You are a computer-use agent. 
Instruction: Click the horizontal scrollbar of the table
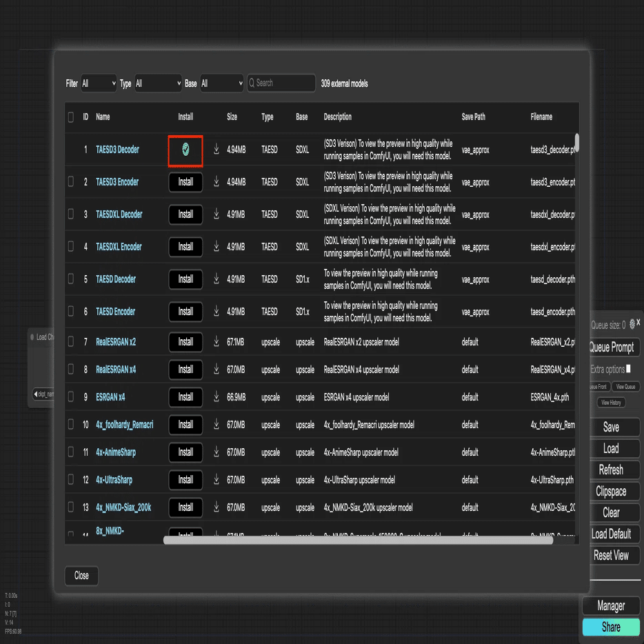[358, 540]
